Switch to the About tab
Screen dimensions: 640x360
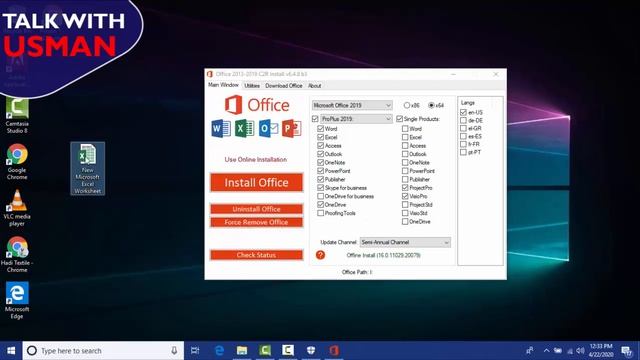(x=314, y=86)
